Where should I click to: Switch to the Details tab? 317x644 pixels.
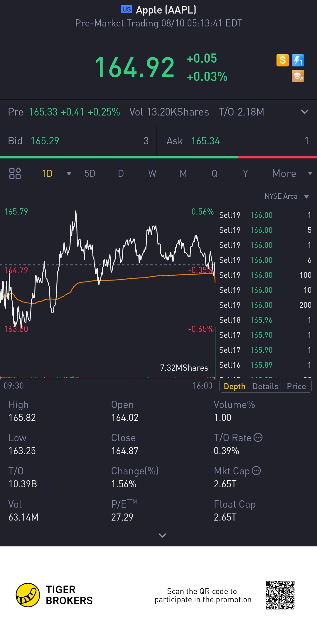tap(265, 386)
